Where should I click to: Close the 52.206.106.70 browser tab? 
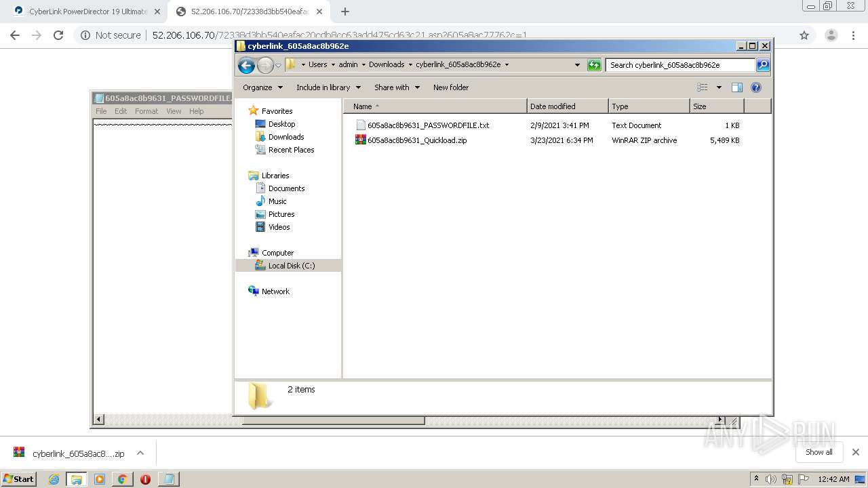point(319,12)
